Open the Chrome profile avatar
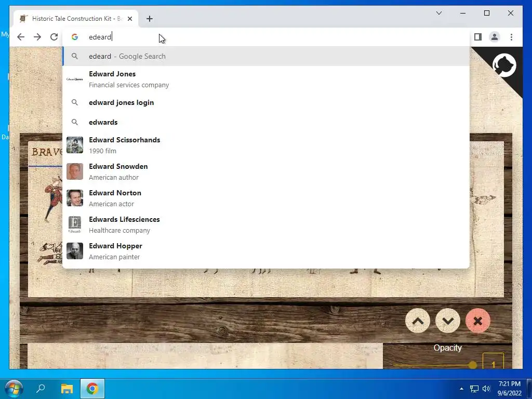The image size is (532, 399). point(495,37)
